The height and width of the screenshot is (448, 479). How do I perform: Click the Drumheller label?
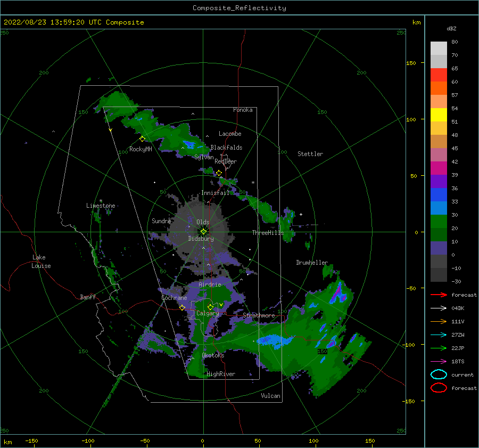(x=312, y=263)
